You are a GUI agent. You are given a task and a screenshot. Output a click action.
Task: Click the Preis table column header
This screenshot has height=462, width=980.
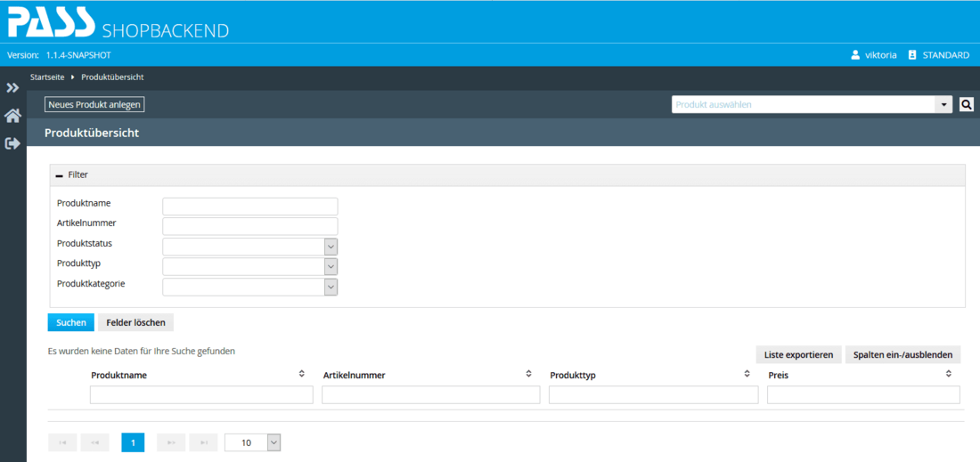coord(779,376)
